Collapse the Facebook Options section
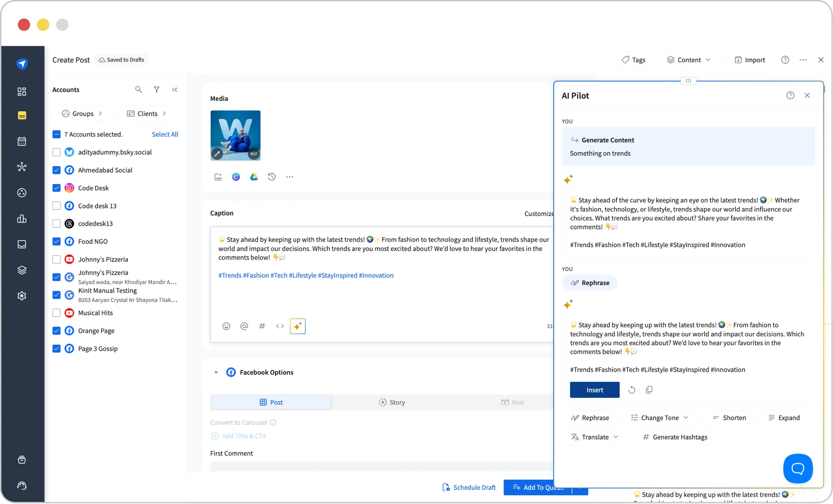Image resolution: width=833 pixels, height=504 pixels. tap(216, 372)
